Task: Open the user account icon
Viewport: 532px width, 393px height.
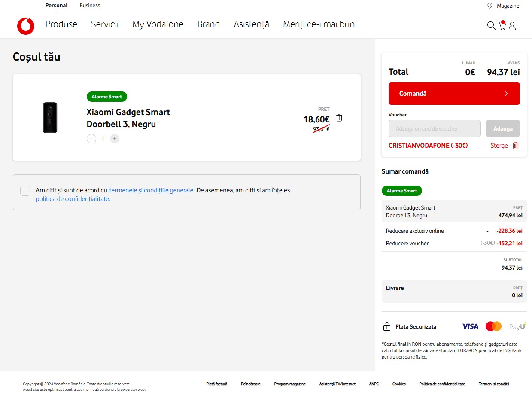Action: point(512,26)
